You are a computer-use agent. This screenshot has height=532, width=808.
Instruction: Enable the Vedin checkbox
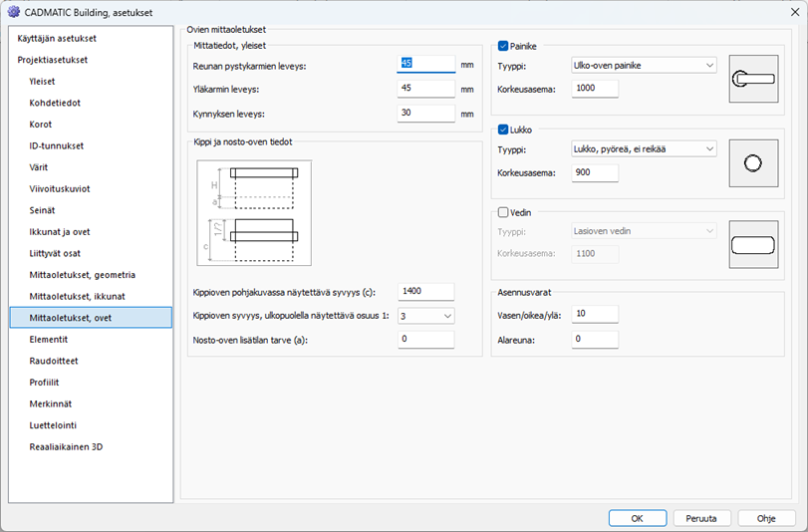point(503,212)
